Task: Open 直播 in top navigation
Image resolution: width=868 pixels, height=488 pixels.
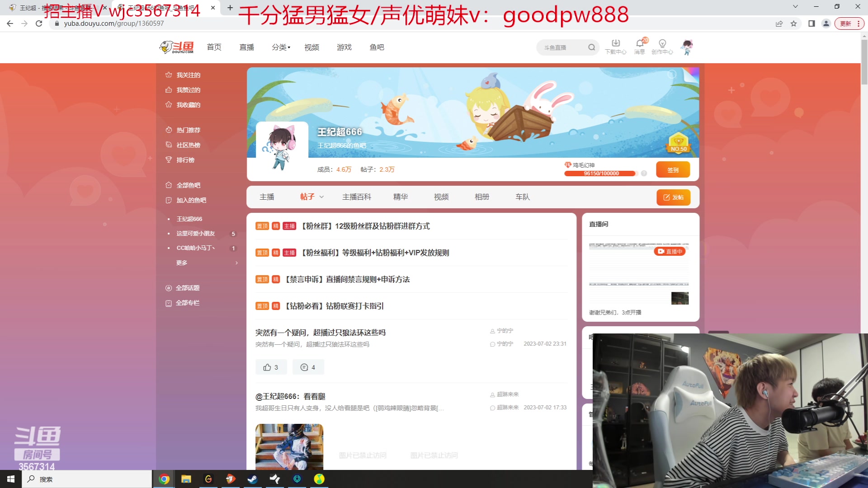Action: click(x=247, y=47)
